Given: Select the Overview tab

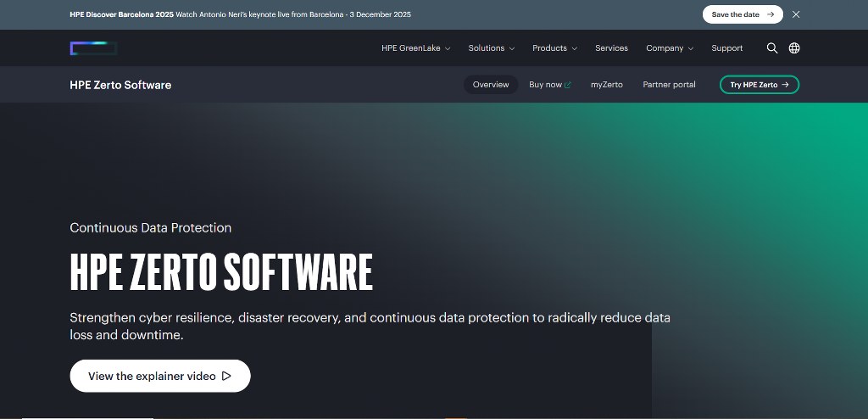Looking at the screenshot, I should [x=491, y=85].
